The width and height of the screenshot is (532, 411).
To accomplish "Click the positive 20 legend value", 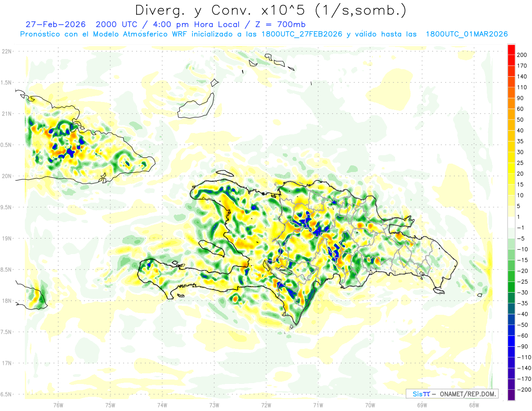I will [521, 174].
